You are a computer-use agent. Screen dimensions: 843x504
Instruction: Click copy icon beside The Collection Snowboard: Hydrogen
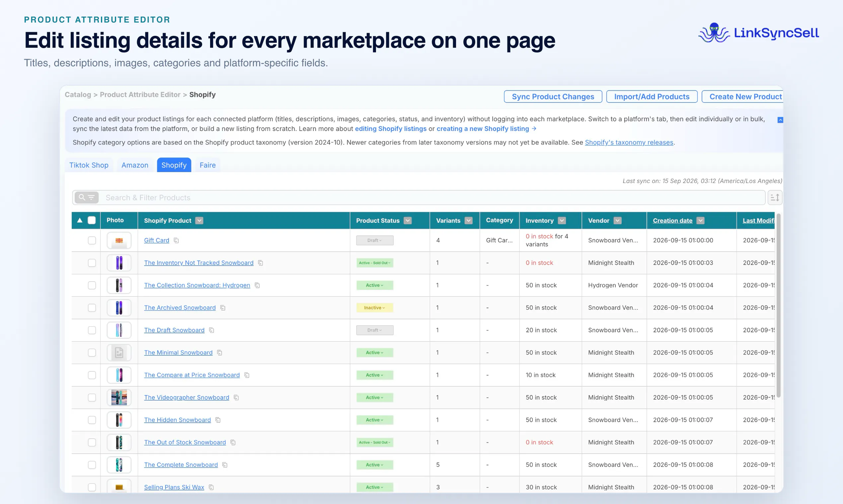(257, 285)
